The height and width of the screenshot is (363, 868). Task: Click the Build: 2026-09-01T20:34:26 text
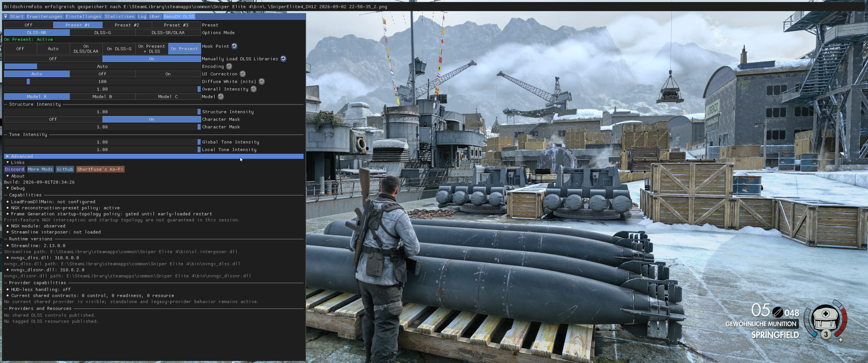39,182
